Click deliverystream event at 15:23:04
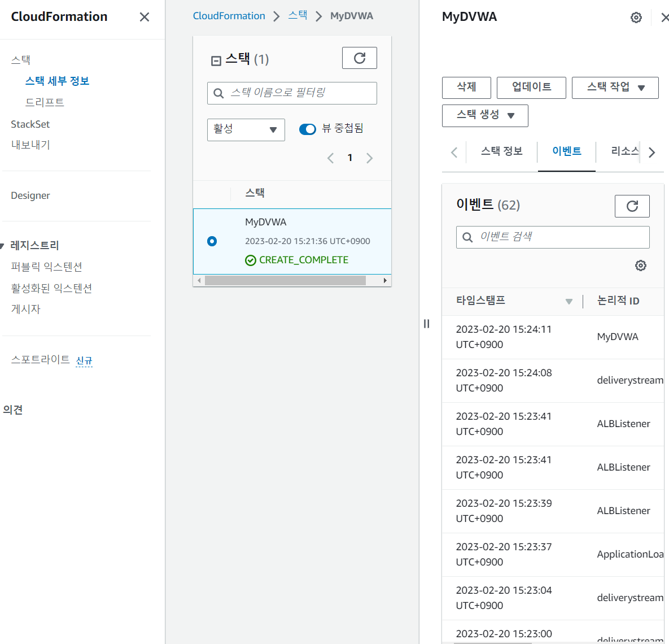Image resolution: width=669 pixels, height=644 pixels. coord(629,598)
